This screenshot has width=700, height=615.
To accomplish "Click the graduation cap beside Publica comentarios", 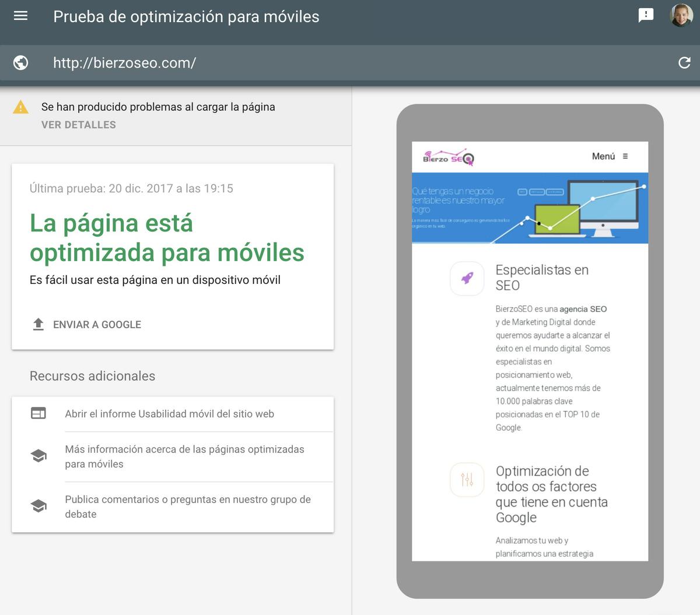I will click(38, 505).
